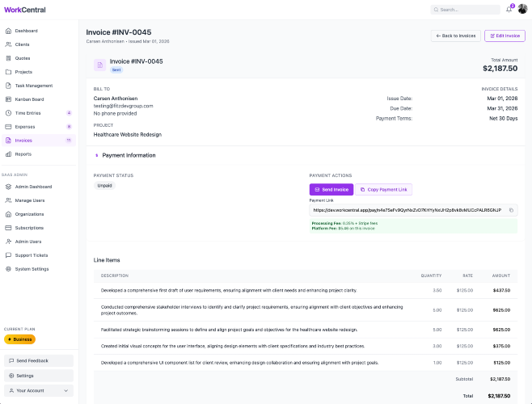
Task: Click the Time Entries clock icon
Action: (x=8, y=112)
